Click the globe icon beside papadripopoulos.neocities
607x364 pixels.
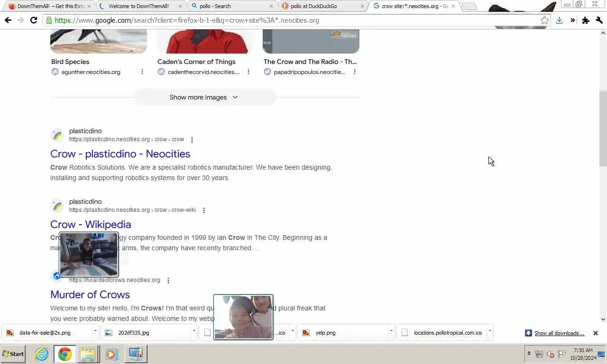[267, 72]
